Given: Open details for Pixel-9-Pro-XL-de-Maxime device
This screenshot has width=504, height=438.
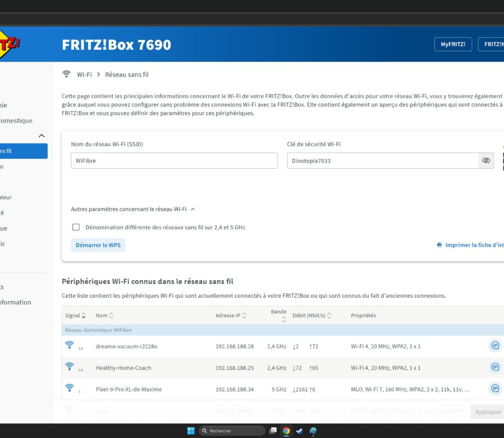Looking at the screenshot, I should [495, 389].
